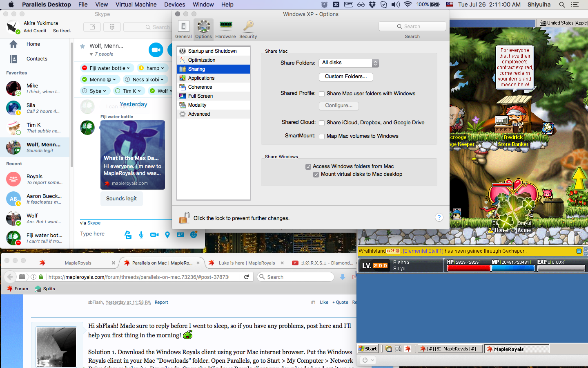This screenshot has width=588, height=368.
Task: Click the blue MP bar in MapleStory
Action: [513, 268]
